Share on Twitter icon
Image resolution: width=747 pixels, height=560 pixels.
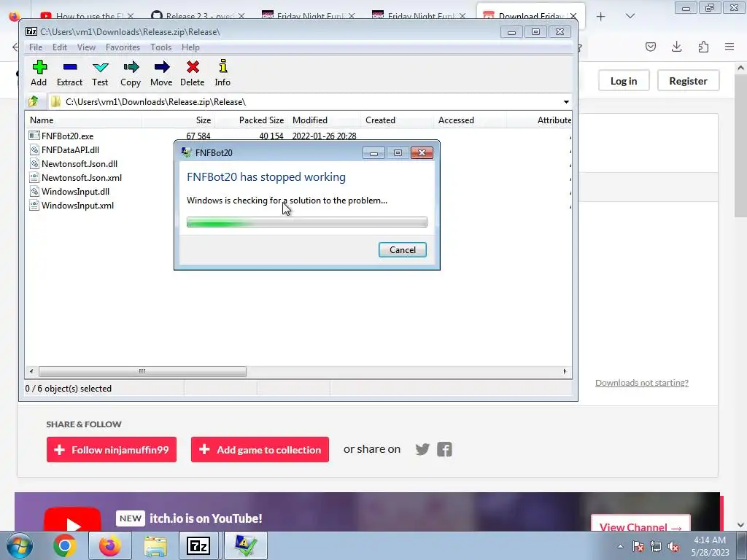tap(422, 449)
